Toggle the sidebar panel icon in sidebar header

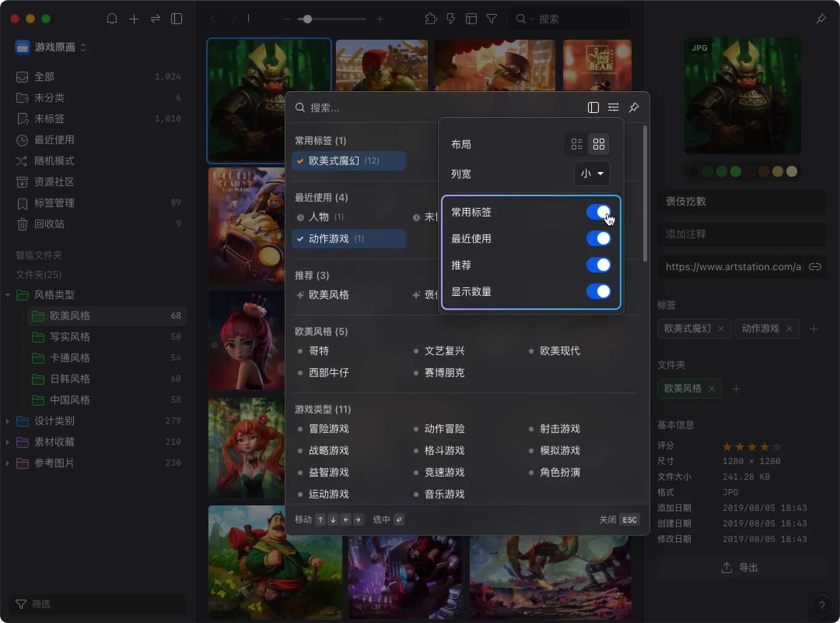[x=177, y=19]
